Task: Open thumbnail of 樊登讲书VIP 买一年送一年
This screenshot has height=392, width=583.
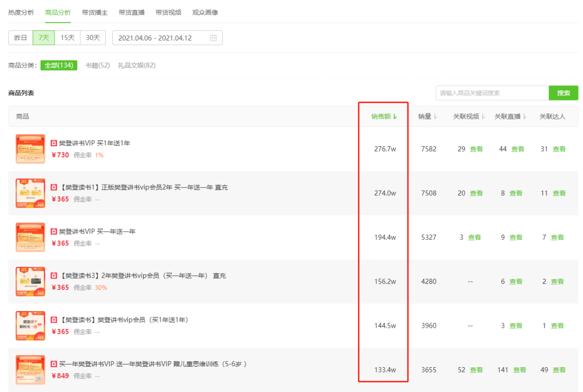Action: (30, 237)
